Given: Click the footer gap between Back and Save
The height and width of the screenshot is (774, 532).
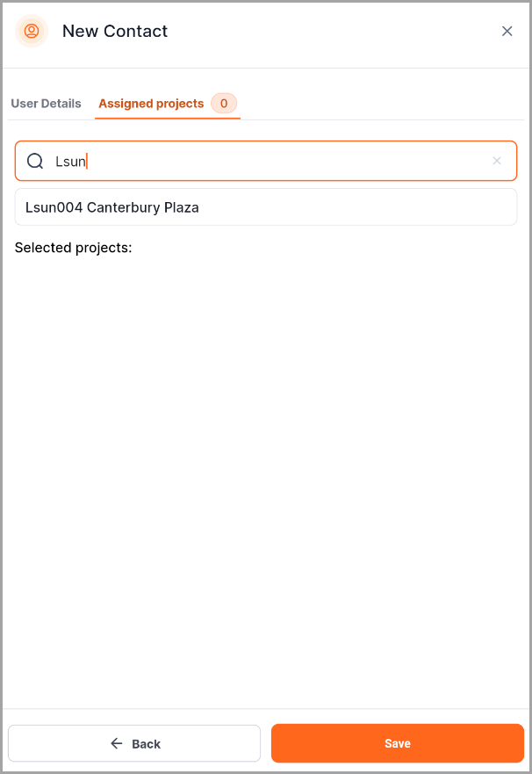Looking at the screenshot, I should 266,743.
